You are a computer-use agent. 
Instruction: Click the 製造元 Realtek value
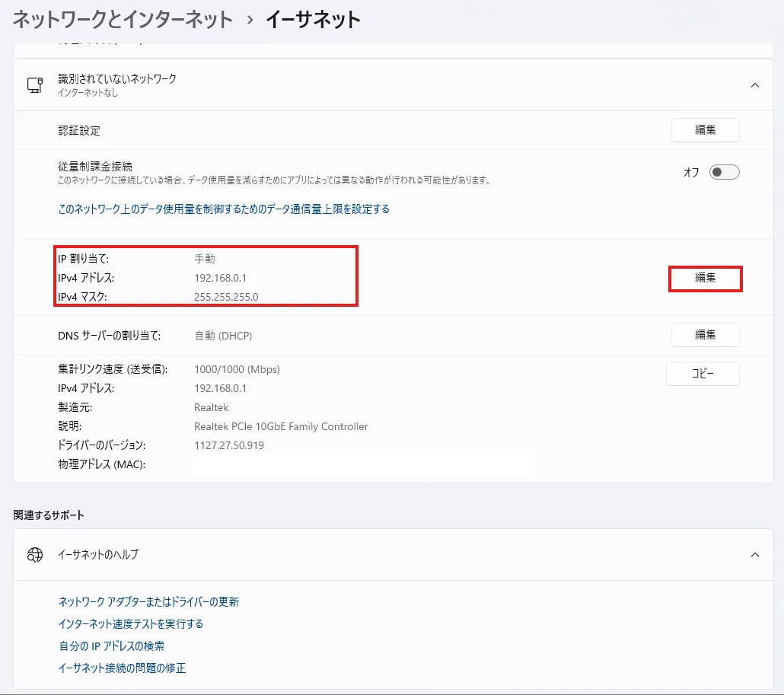[x=211, y=407]
